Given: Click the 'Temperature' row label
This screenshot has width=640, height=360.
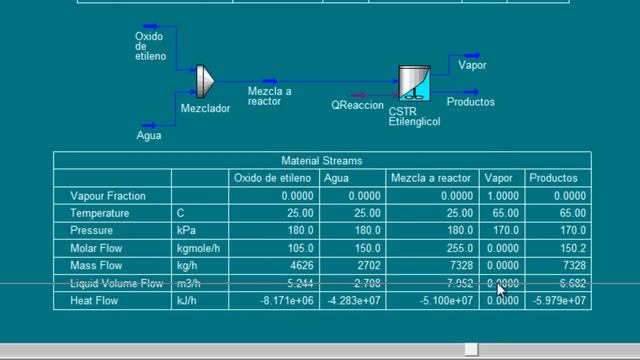Looking at the screenshot, I should coord(100,213).
